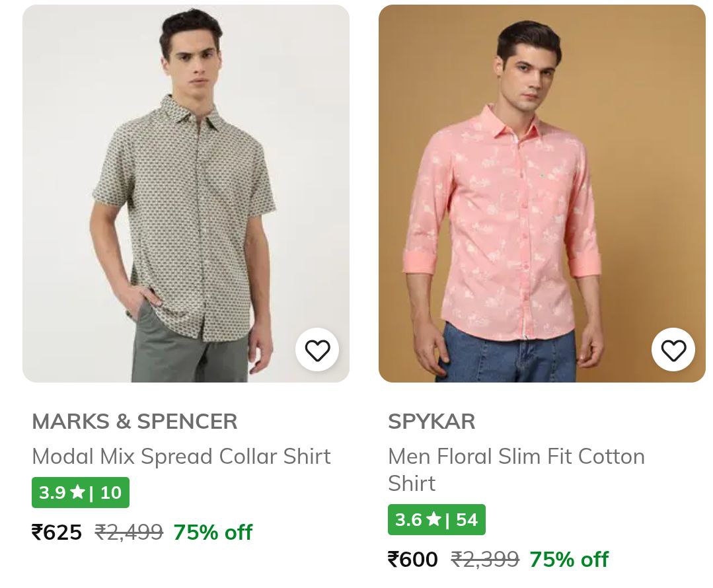Tap the heart icon on the left product card

coord(317,349)
